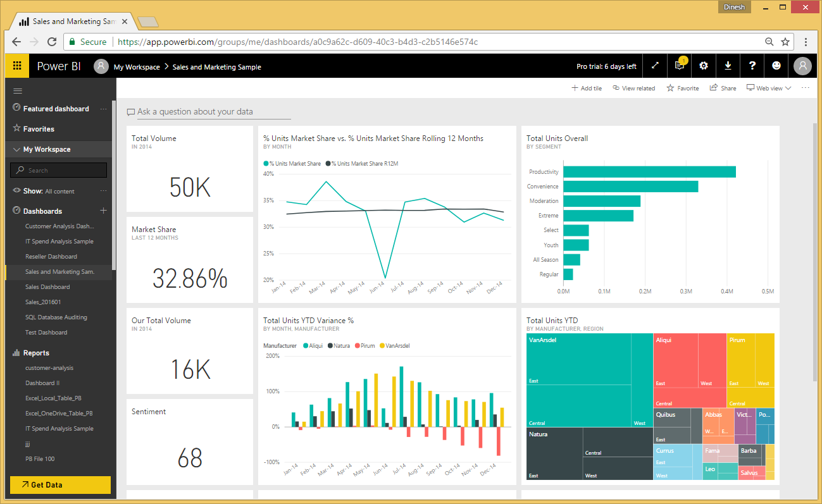Open the Web view dropdown

tap(769, 88)
